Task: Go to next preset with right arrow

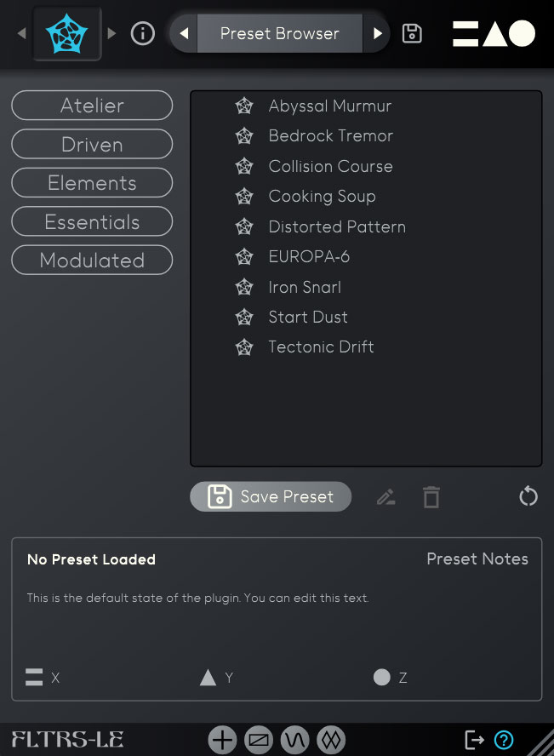Action: coord(378,34)
